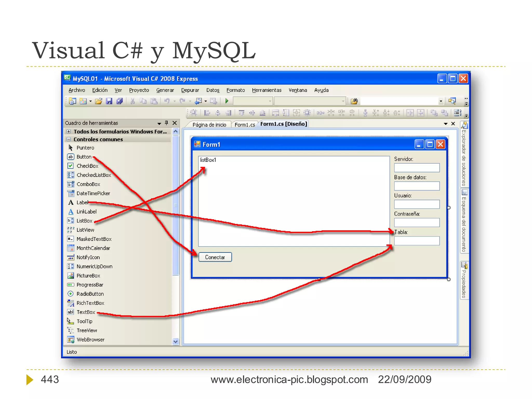Start debugging with green play icon

click(227, 101)
